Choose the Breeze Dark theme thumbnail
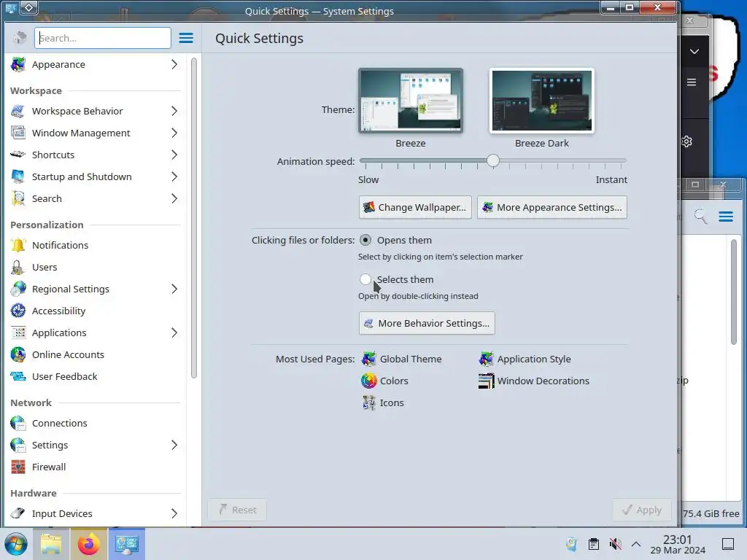This screenshot has width=747, height=560. click(x=542, y=101)
